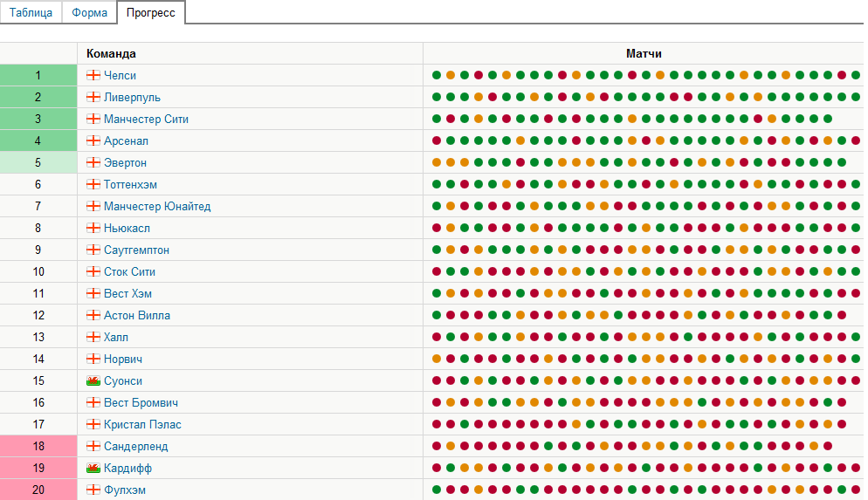The image size is (868, 500).
Task: Open the Норвич team link
Action: pos(123,360)
